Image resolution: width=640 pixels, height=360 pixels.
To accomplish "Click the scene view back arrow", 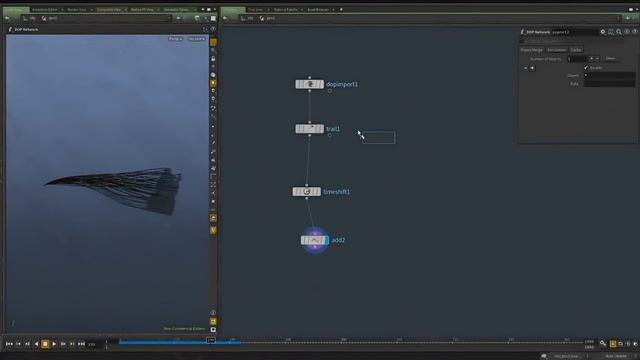I will tap(7, 18).
